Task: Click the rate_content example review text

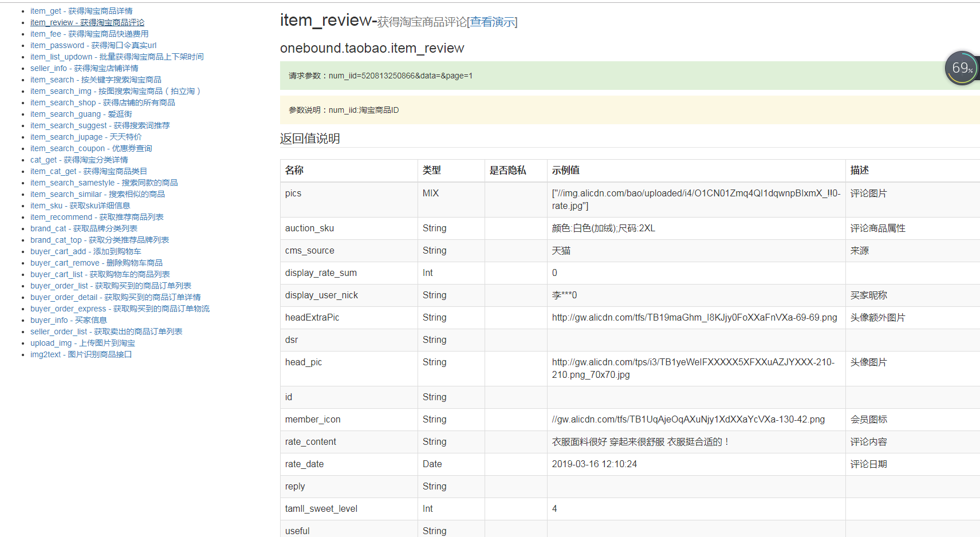Action: point(640,442)
